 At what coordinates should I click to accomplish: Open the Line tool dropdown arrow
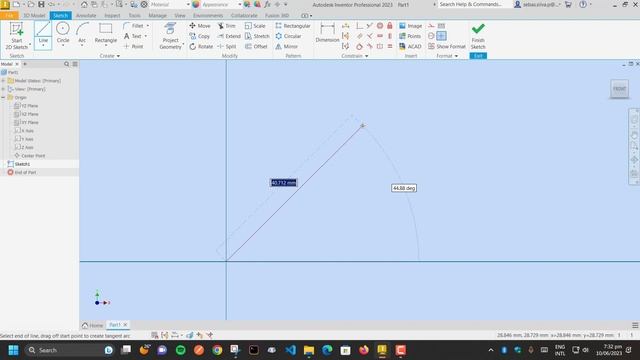43,46
